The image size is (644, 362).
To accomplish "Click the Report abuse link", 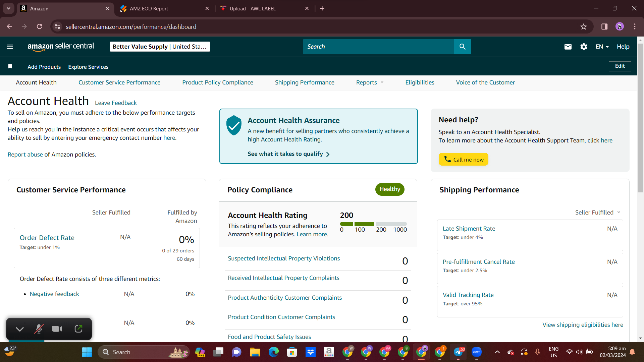I will tap(25, 155).
